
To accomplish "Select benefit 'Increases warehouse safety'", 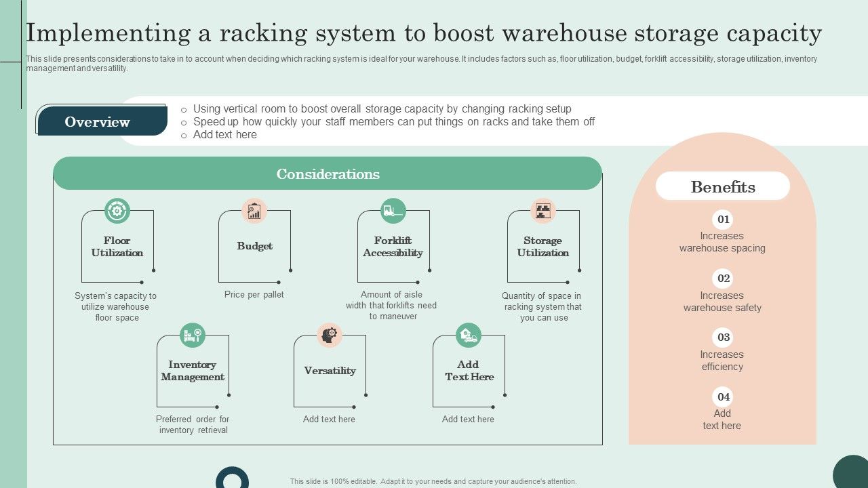I will [x=722, y=302].
